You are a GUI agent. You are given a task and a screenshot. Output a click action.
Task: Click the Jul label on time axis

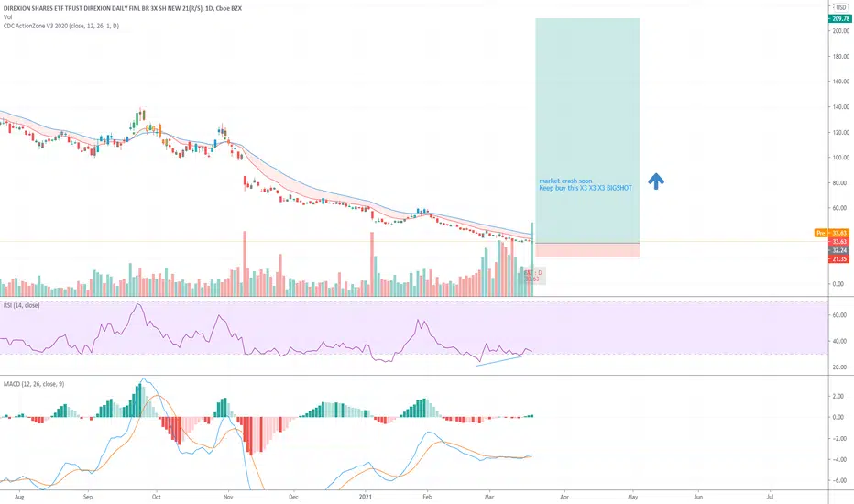click(x=770, y=497)
